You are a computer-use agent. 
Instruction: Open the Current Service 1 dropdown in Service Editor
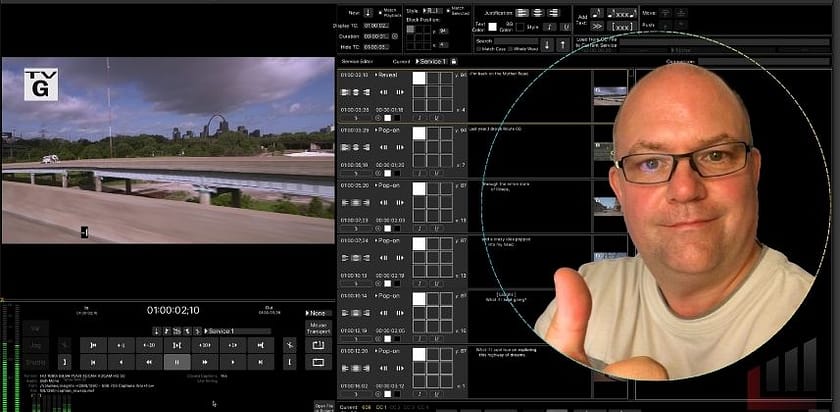431,62
